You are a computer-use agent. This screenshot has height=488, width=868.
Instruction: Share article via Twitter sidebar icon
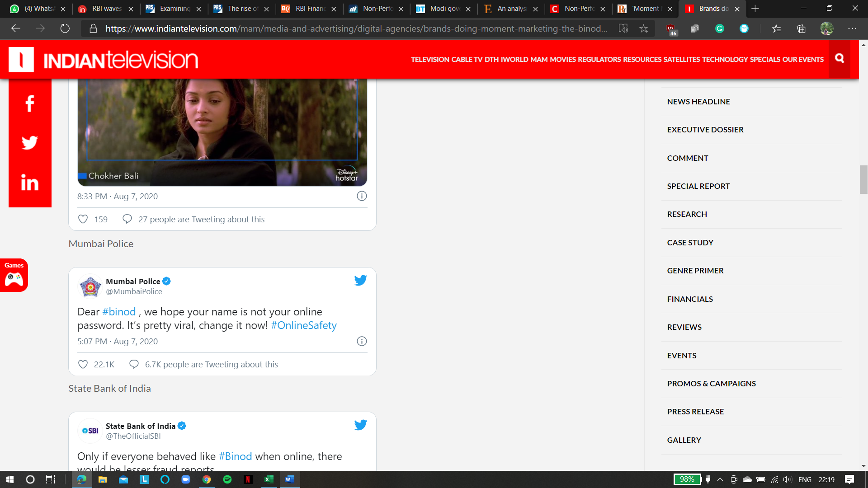(30, 143)
